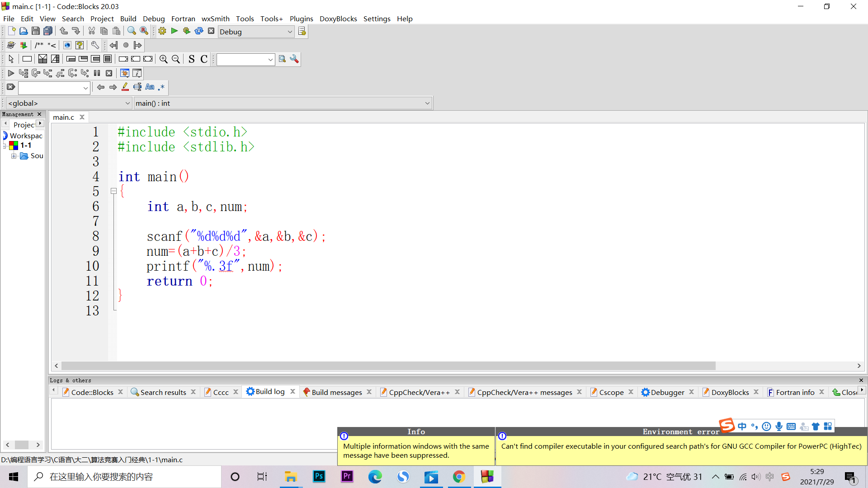Zoom in using the plus magnifier
Image resolution: width=868 pixels, height=488 pixels.
click(164, 59)
